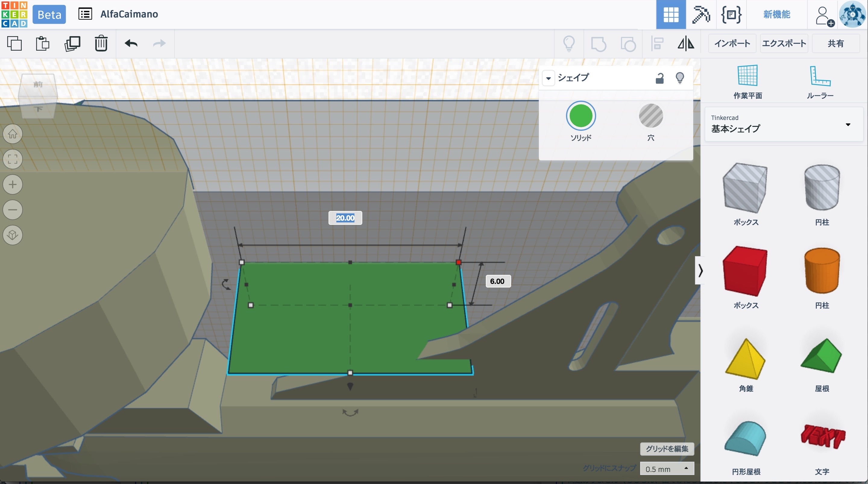Click the グリッドを編集 button
This screenshot has height=484, width=868.
[666, 449]
